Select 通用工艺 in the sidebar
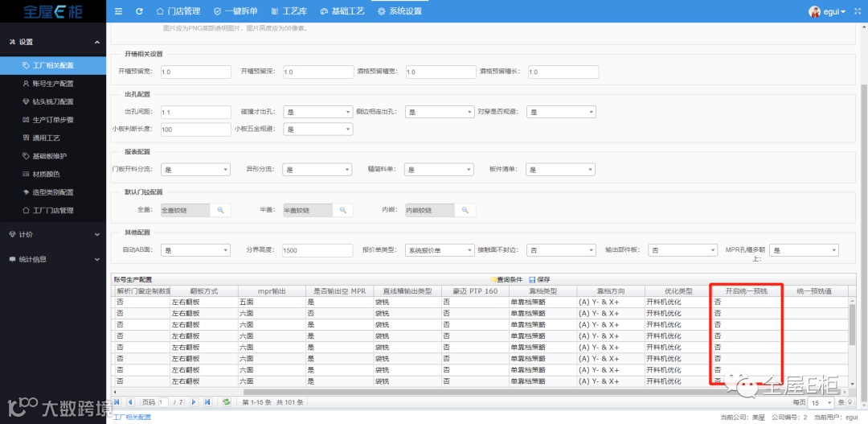The image size is (868, 424). (x=53, y=138)
